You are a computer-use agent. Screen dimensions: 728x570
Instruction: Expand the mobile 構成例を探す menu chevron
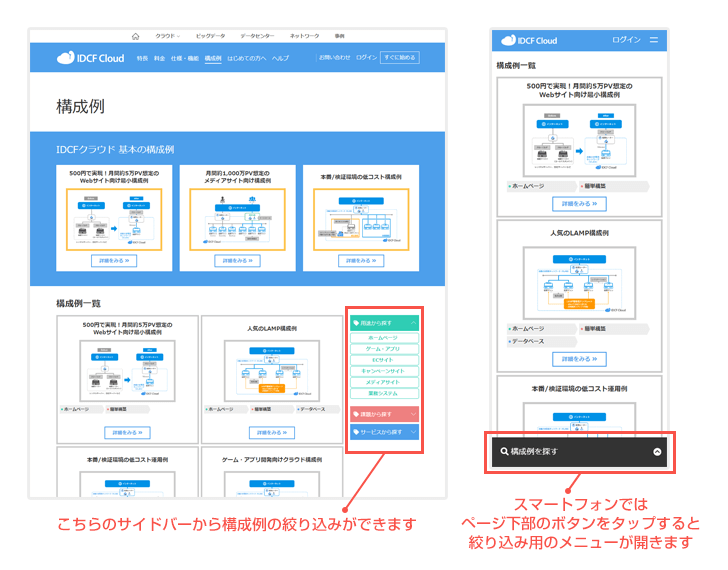coord(657,452)
